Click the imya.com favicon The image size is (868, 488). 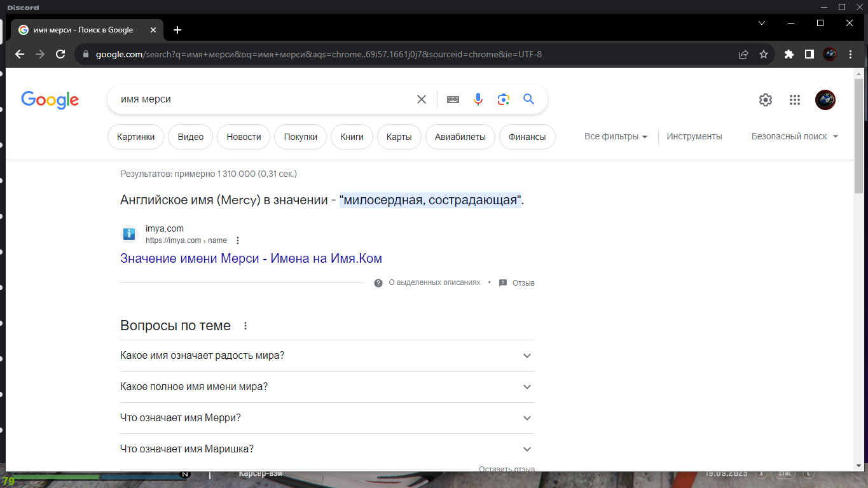pyautogui.click(x=129, y=234)
